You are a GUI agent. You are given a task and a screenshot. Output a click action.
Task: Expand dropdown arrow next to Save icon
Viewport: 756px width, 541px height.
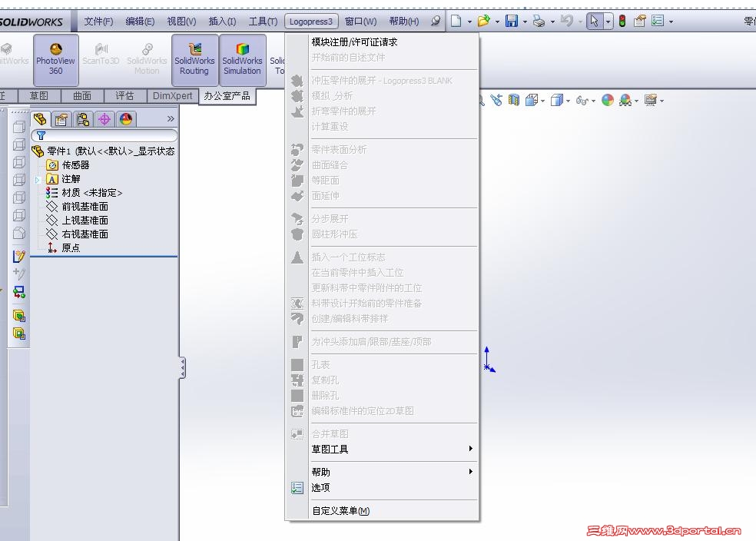click(x=525, y=22)
